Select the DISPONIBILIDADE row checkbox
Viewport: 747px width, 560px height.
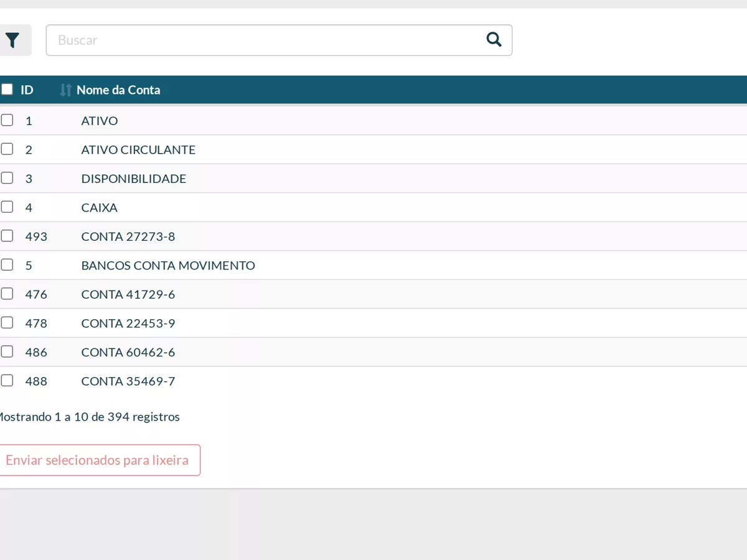[7, 178]
